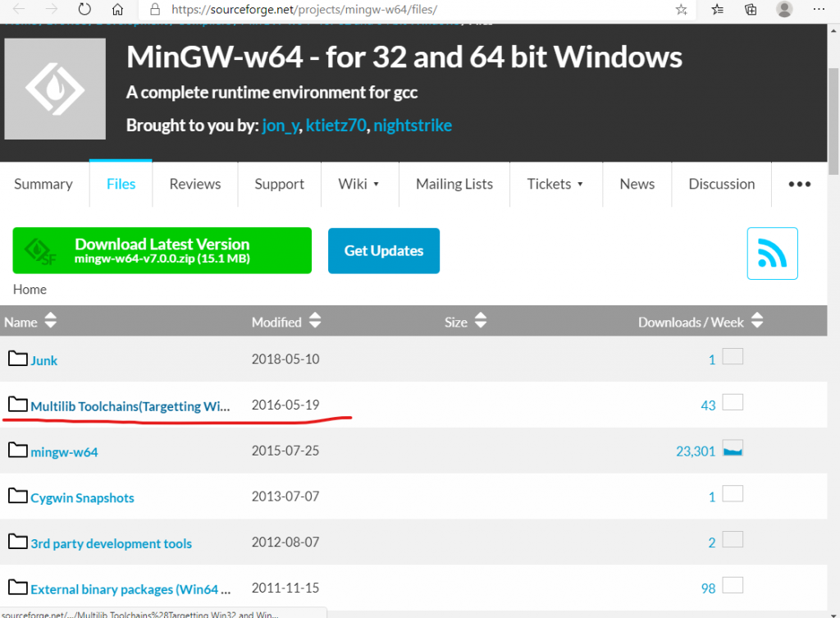
Task: Click the Home breadcrumb
Action: point(30,290)
